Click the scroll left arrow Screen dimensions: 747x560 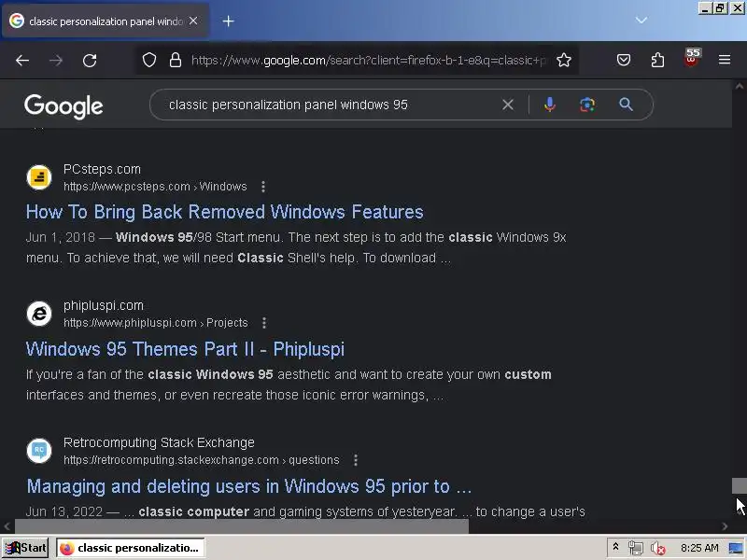pos(7,526)
